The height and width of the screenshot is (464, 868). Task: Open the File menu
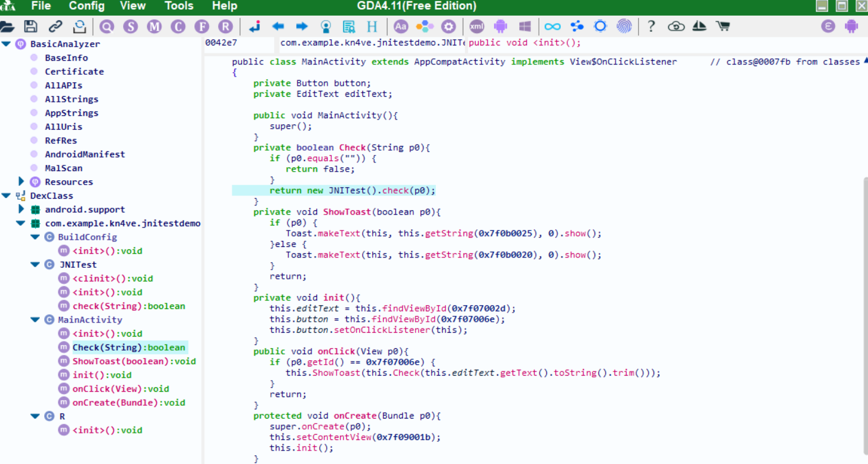[40, 6]
